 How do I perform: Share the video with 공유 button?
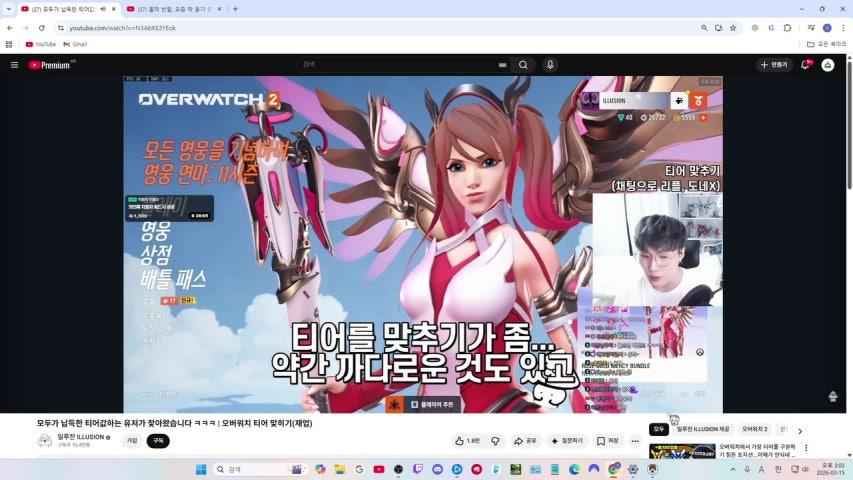pyautogui.click(x=525, y=441)
